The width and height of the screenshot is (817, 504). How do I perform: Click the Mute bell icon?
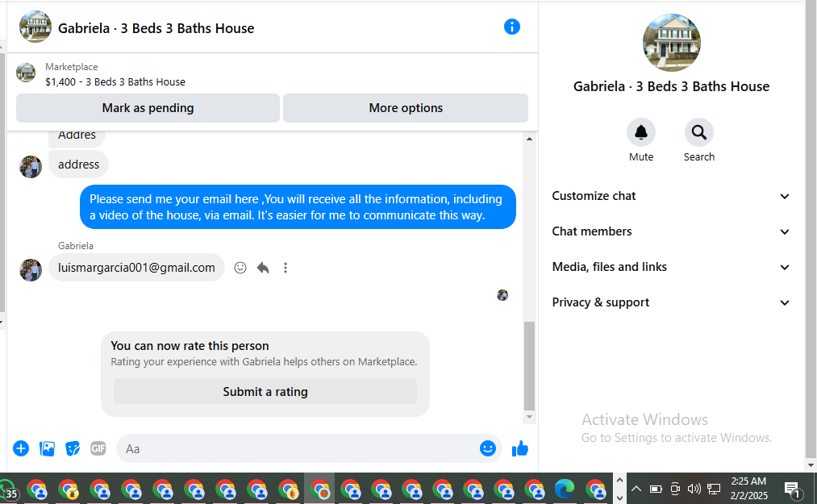click(641, 133)
